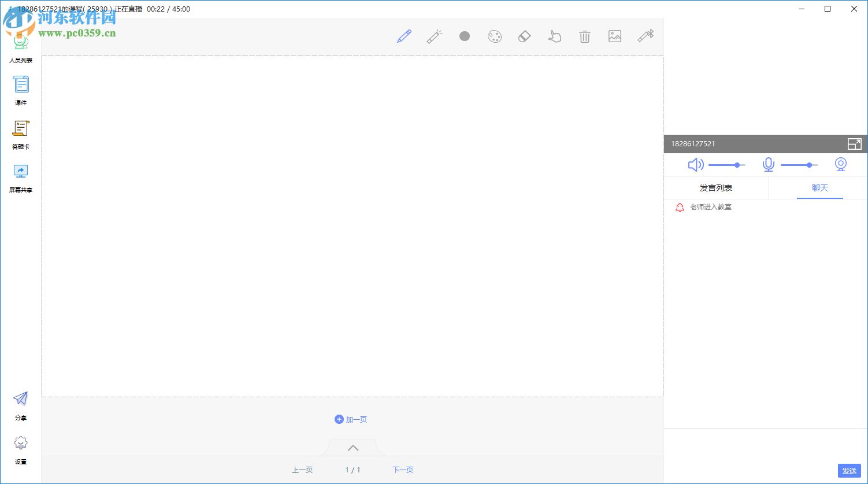Open the 答题卡 answer card
This screenshot has width=868, height=484.
coord(21,135)
